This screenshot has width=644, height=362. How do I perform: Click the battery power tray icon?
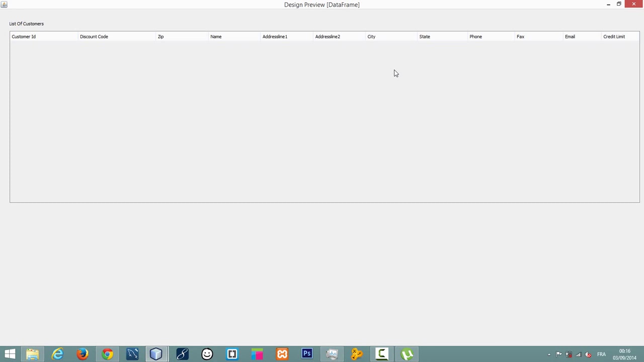pyautogui.click(x=569, y=354)
